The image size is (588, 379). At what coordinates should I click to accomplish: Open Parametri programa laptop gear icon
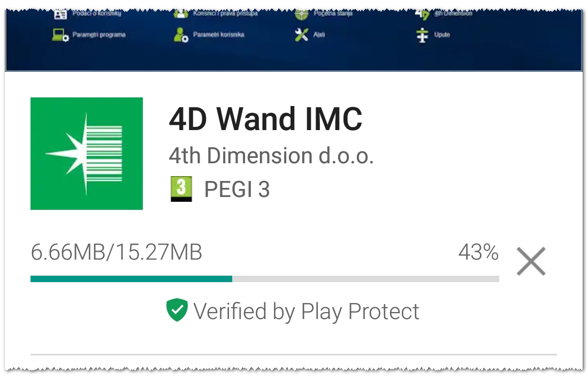tap(60, 35)
